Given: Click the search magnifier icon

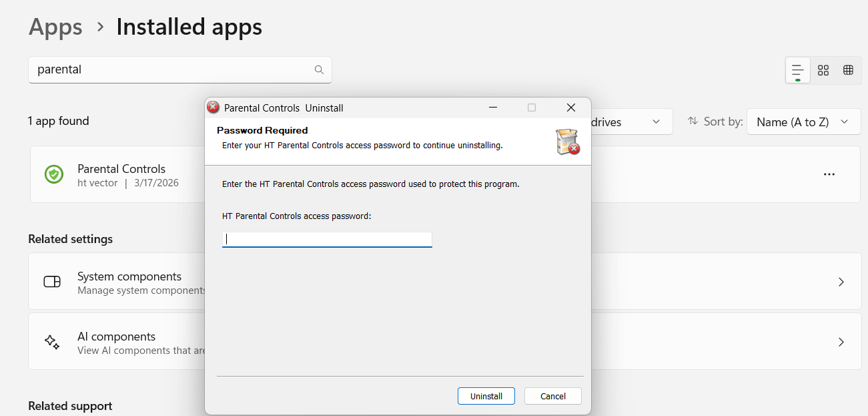Looking at the screenshot, I should (319, 69).
